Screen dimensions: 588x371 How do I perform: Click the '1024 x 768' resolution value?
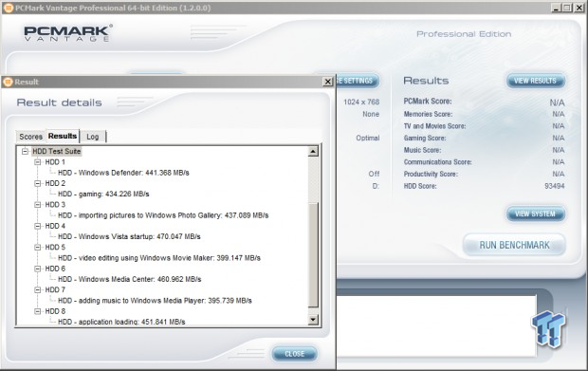[361, 102]
